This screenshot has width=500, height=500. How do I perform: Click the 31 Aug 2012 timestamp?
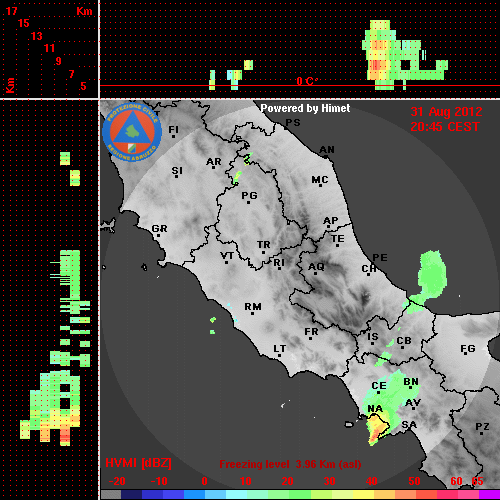click(446, 112)
